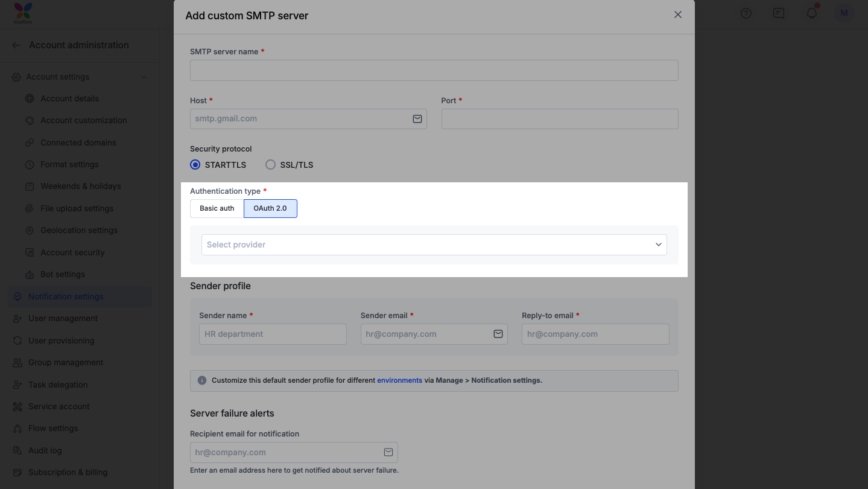Click the clock icon beside Format settings
This screenshot has height=489, width=868.
pyautogui.click(x=29, y=165)
